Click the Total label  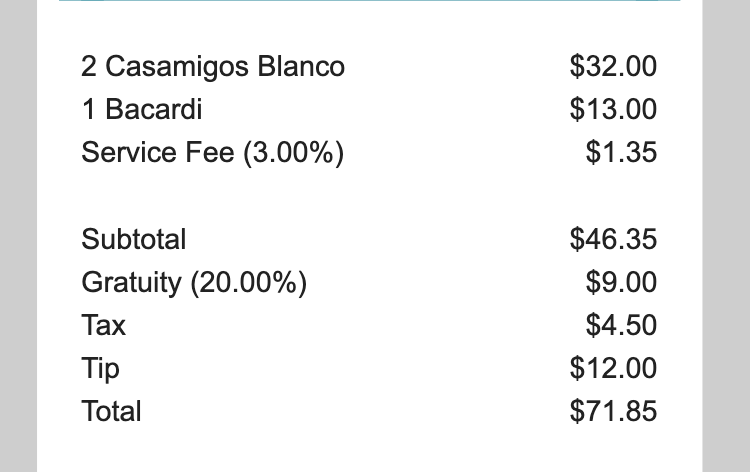click(x=112, y=412)
